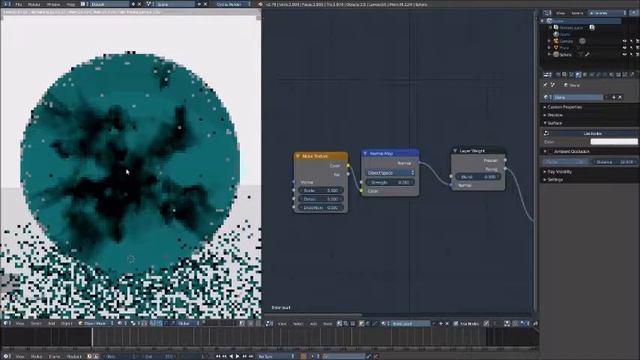640x360 pixels.
Task: Open the Material properties tab
Action: [611, 75]
